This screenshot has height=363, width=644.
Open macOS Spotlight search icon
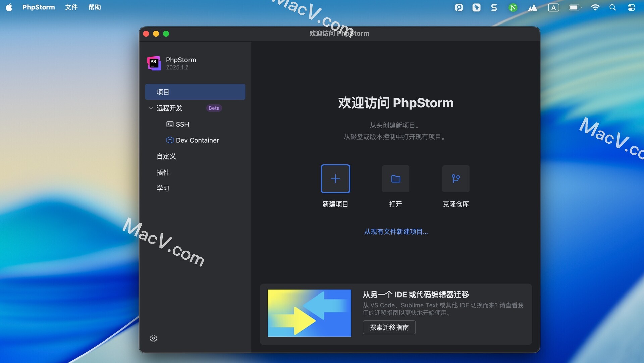pyautogui.click(x=612, y=7)
